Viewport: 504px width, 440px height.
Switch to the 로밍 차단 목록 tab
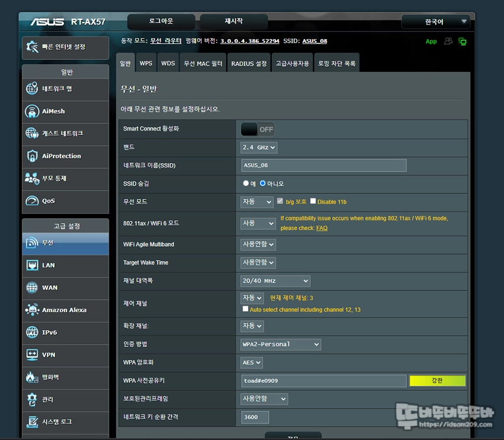(x=337, y=63)
